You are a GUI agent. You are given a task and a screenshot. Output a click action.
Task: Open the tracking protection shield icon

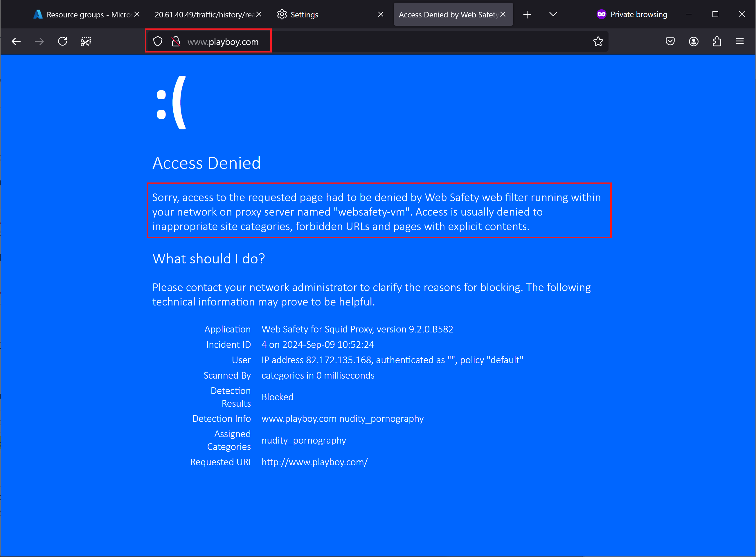pos(158,41)
